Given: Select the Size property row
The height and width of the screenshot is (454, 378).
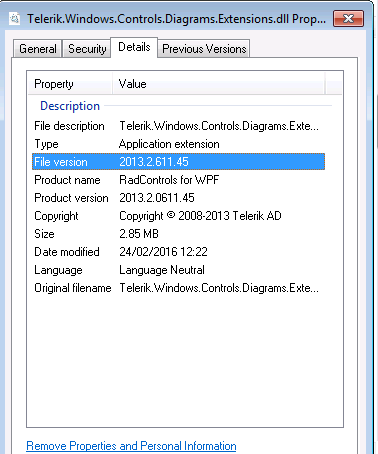Looking at the screenshot, I should [178, 234].
